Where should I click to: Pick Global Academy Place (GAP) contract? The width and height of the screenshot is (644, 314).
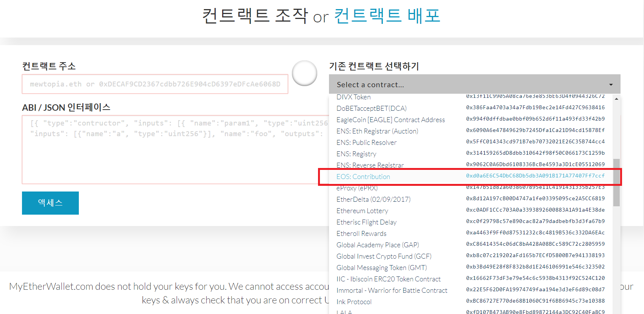tap(471, 245)
